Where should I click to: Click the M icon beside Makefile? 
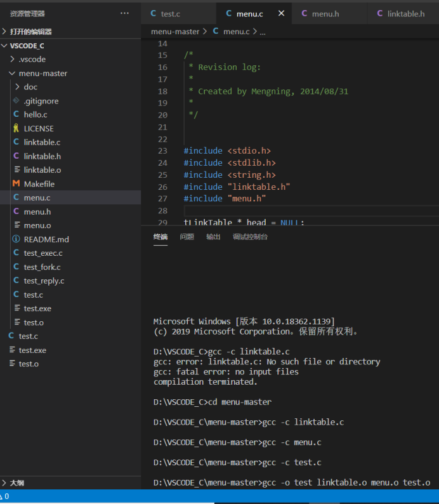point(16,183)
